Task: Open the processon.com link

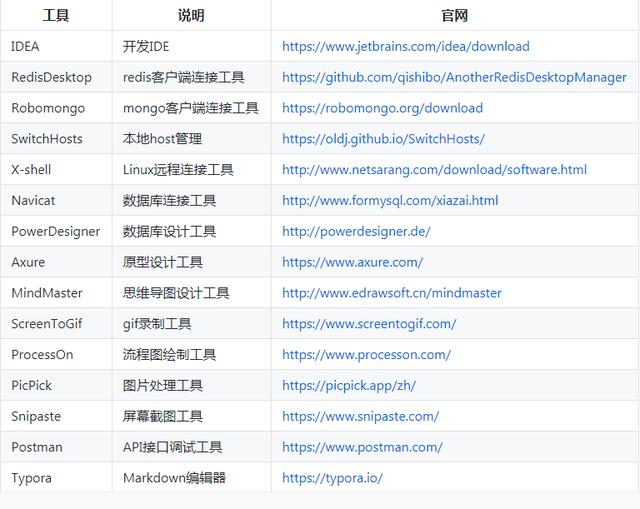Action: click(366, 355)
